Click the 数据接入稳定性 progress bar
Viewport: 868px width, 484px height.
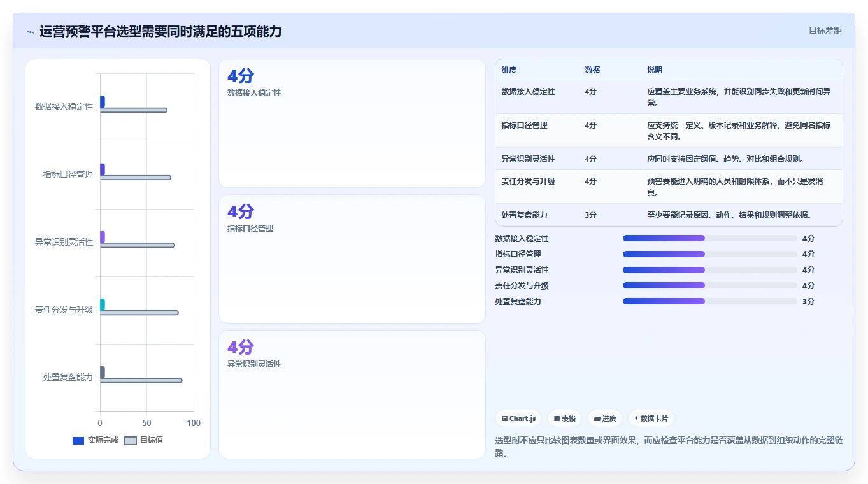pyautogui.click(x=710, y=238)
